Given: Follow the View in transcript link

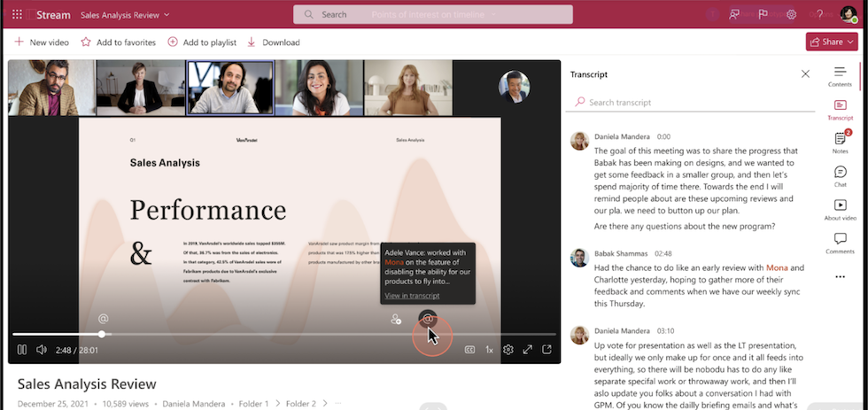Looking at the screenshot, I should click(x=412, y=296).
